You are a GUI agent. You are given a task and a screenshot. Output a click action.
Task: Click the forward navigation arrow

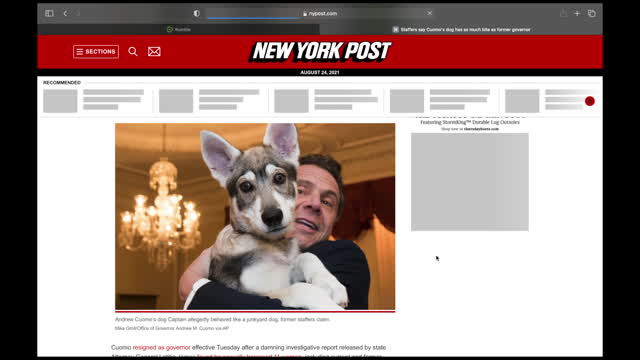[78, 13]
